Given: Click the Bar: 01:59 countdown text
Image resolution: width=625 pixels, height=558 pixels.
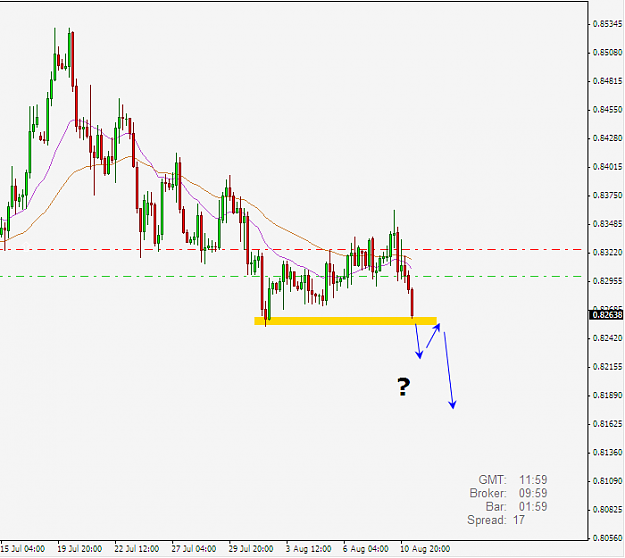Looking at the screenshot, I should coord(517,507).
